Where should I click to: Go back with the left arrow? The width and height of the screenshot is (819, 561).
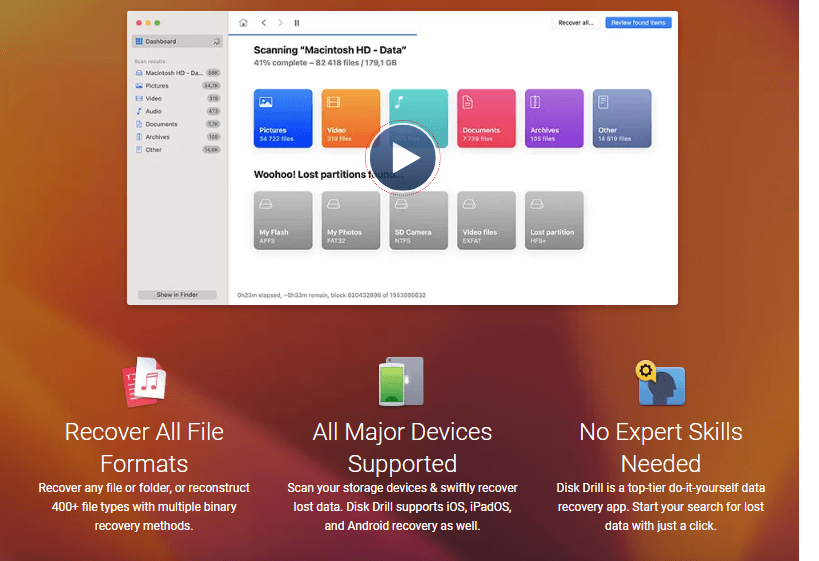coord(264,22)
